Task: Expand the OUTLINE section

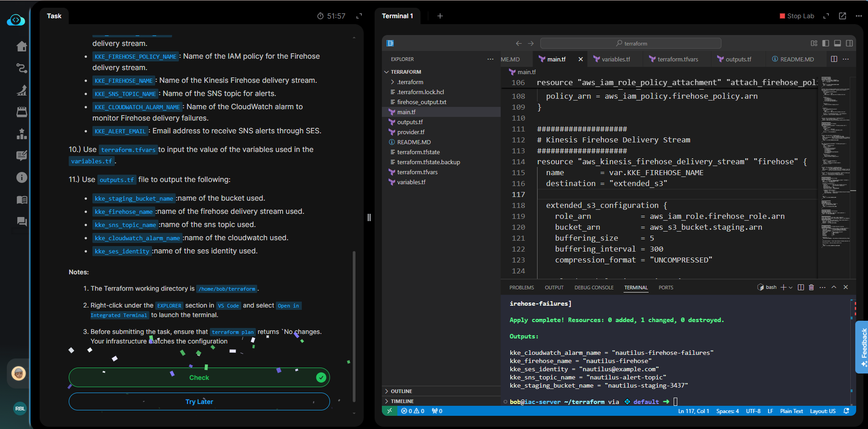Action: pyautogui.click(x=401, y=391)
